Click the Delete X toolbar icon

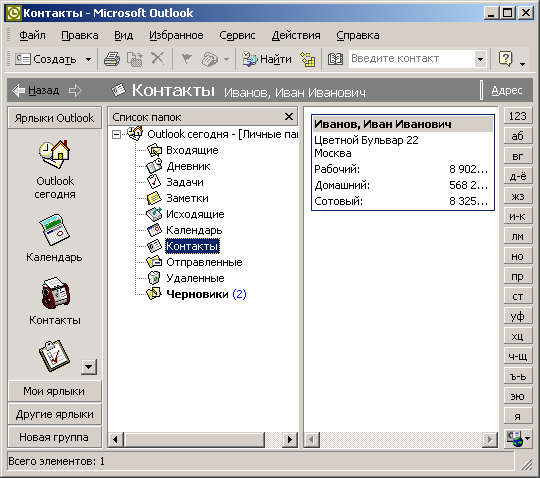tap(158, 59)
